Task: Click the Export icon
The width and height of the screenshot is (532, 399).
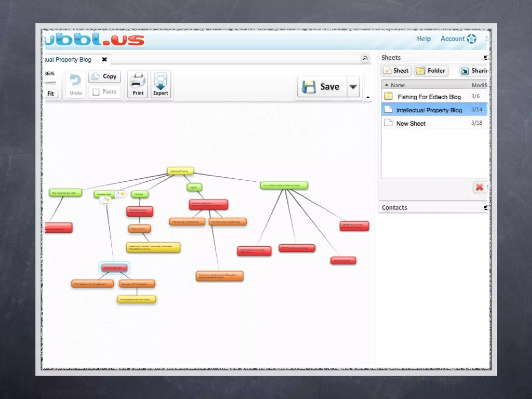Action: (161, 81)
